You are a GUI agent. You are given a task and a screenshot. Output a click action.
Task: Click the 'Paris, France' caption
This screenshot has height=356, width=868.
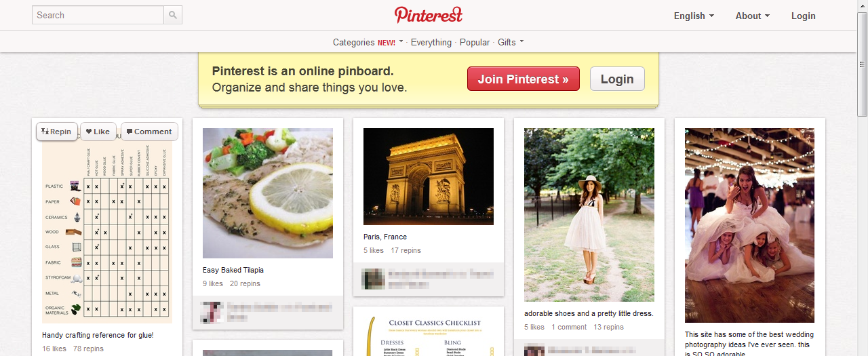[x=385, y=237]
